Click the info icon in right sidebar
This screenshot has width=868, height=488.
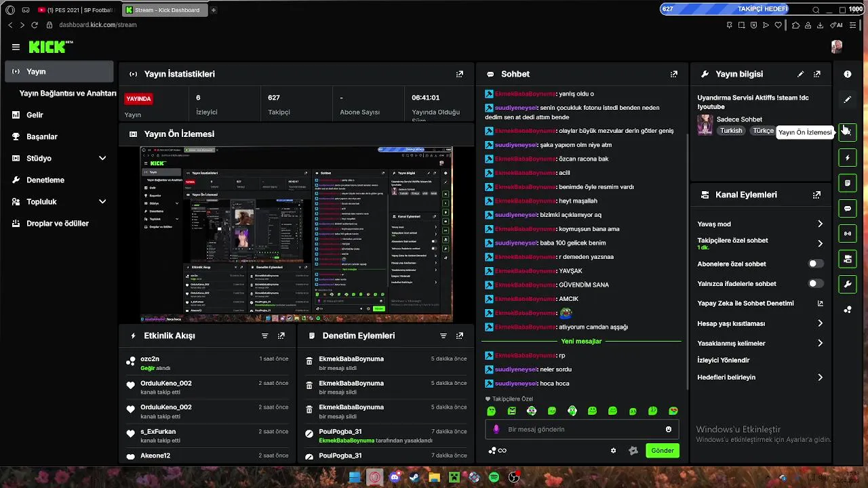848,74
